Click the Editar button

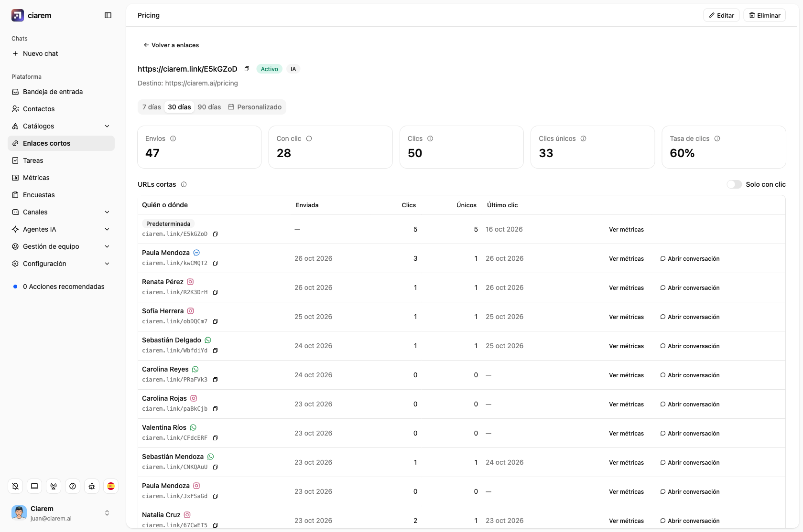(722, 15)
